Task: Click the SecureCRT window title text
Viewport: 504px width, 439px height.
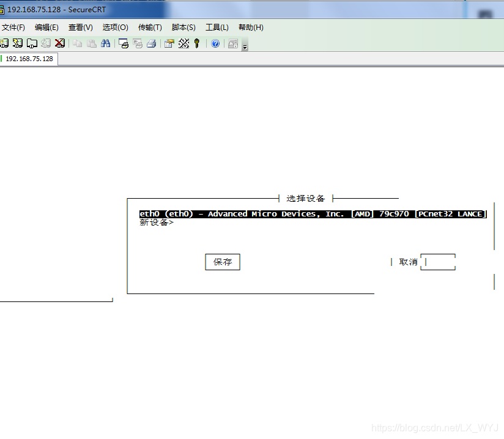Action: (x=56, y=10)
